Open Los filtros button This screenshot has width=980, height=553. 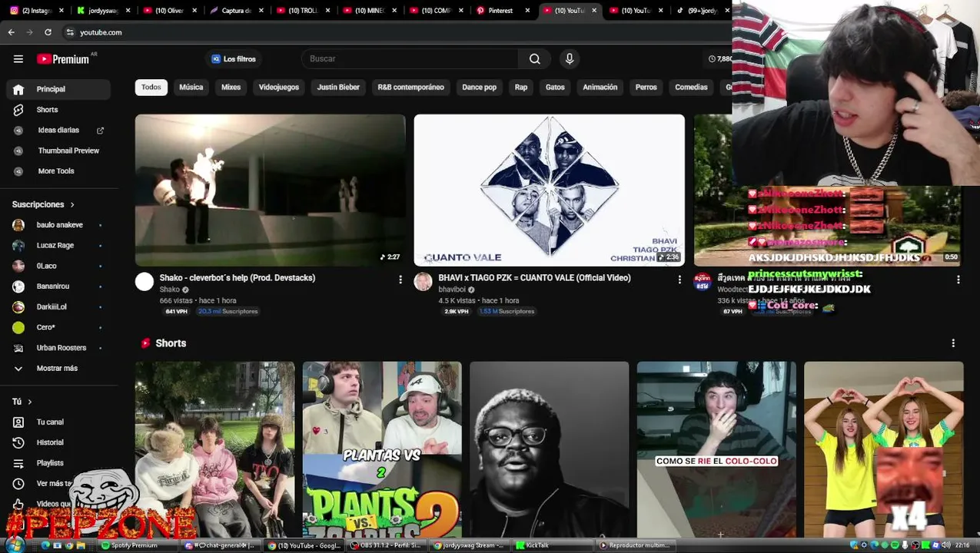click(x=234, y=59)
